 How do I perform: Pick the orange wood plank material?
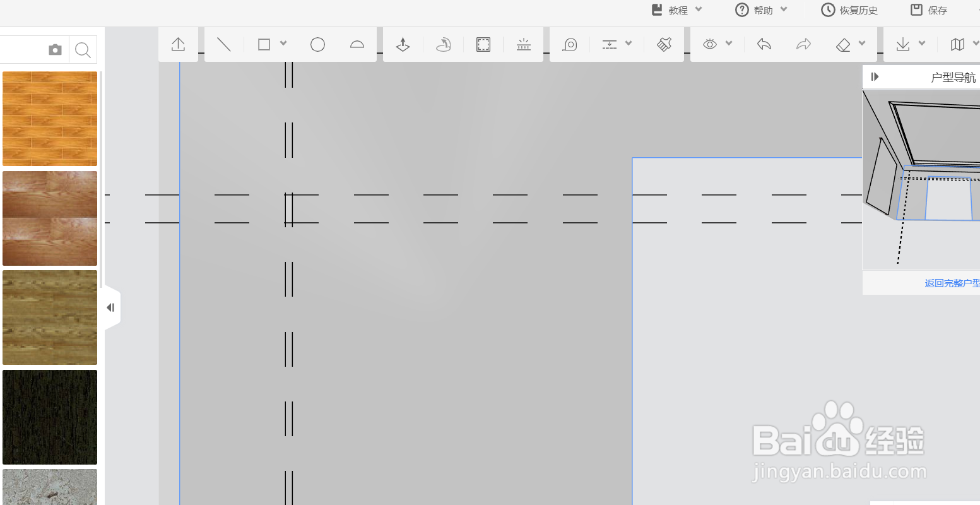[50, 119]
